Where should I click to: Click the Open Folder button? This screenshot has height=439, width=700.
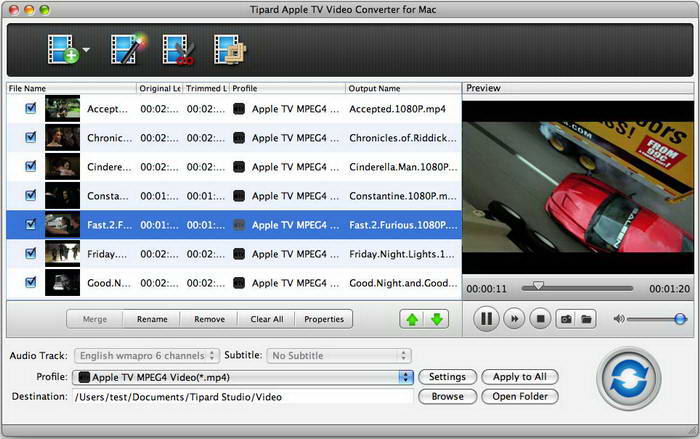tap(520, 397)
